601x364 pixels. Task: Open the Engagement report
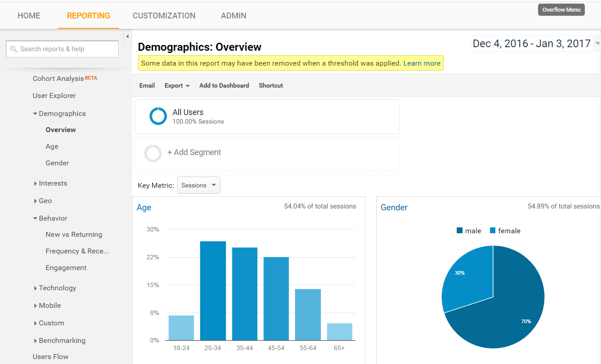click(66, 268)
